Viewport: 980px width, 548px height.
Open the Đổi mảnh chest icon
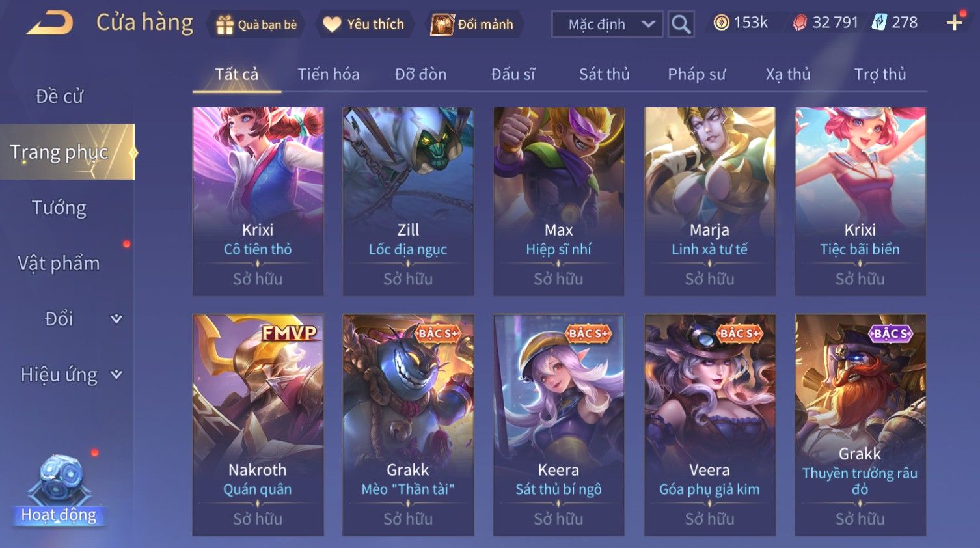click(x=442, y=25)
